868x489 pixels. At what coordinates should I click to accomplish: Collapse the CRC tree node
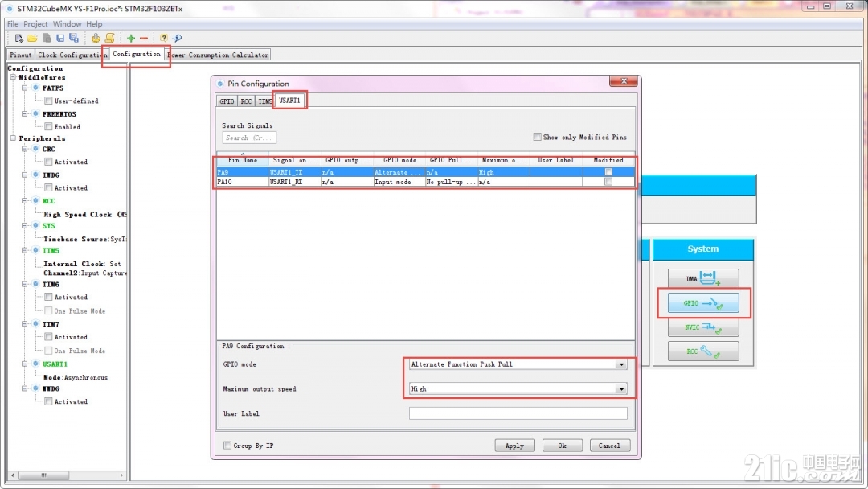[x=25, y=149]
